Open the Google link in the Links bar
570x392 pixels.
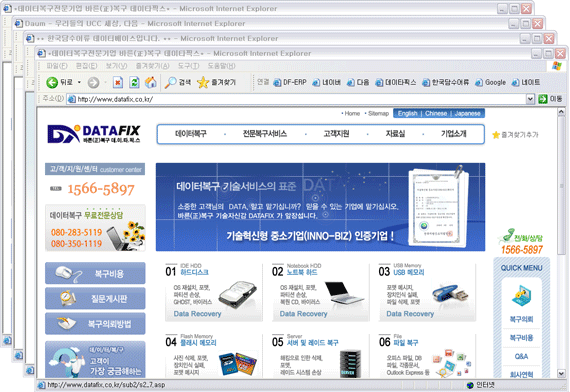pyautogui.click(x=490, y=83)
